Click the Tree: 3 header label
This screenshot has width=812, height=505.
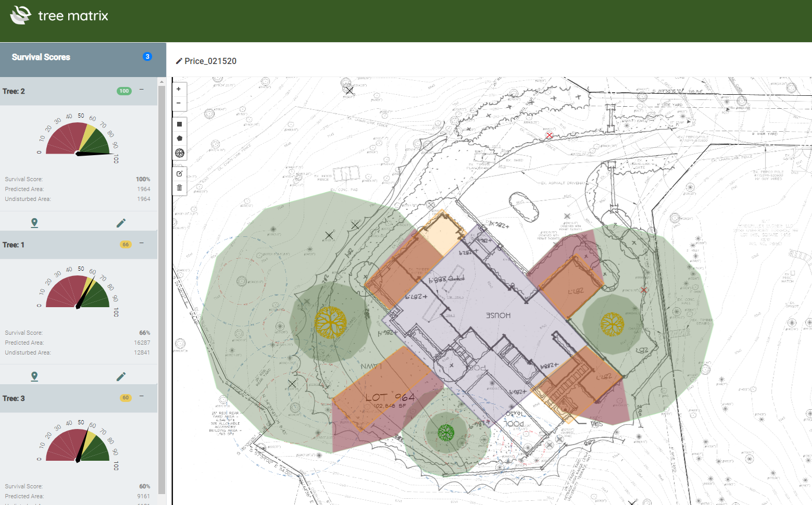[x=14, y=398]
